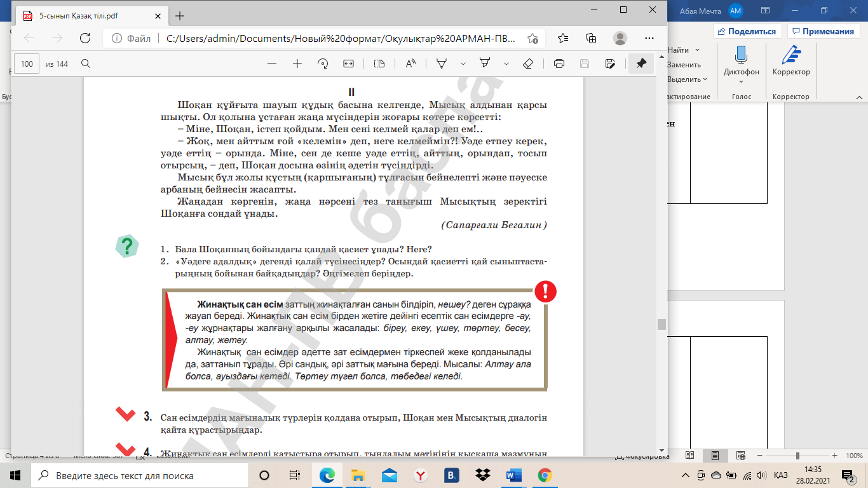Add this PDF to favorites

(x=532, y=38)
